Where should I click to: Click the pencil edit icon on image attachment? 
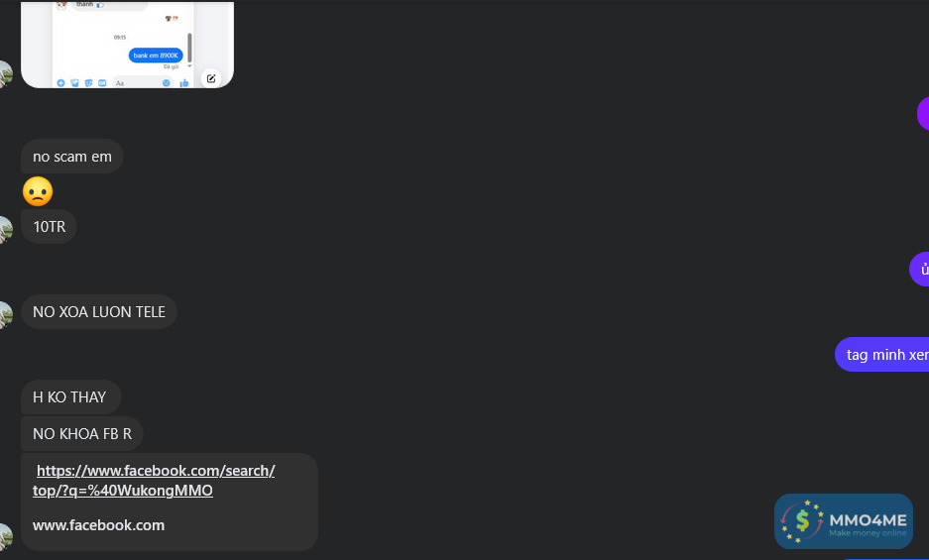(x=211, y=78)
